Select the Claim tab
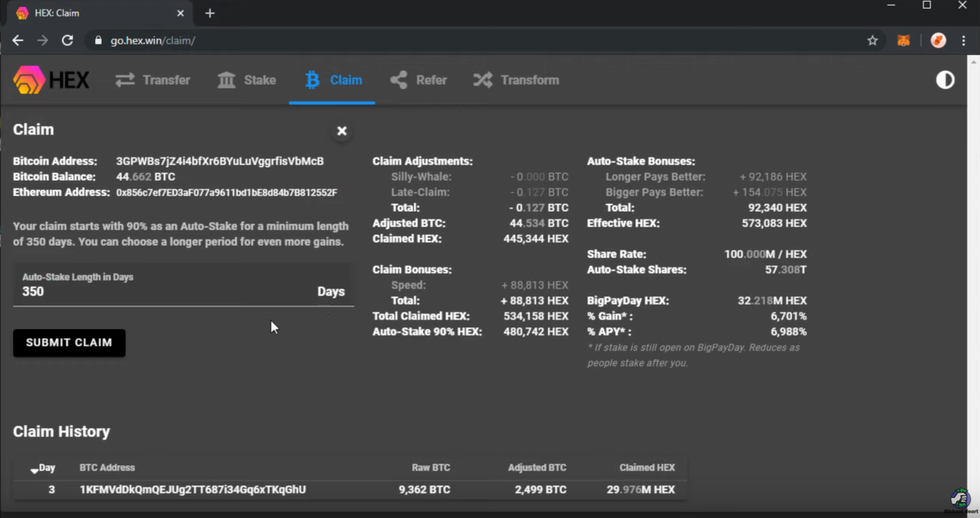980x518 pixels. 332,80
